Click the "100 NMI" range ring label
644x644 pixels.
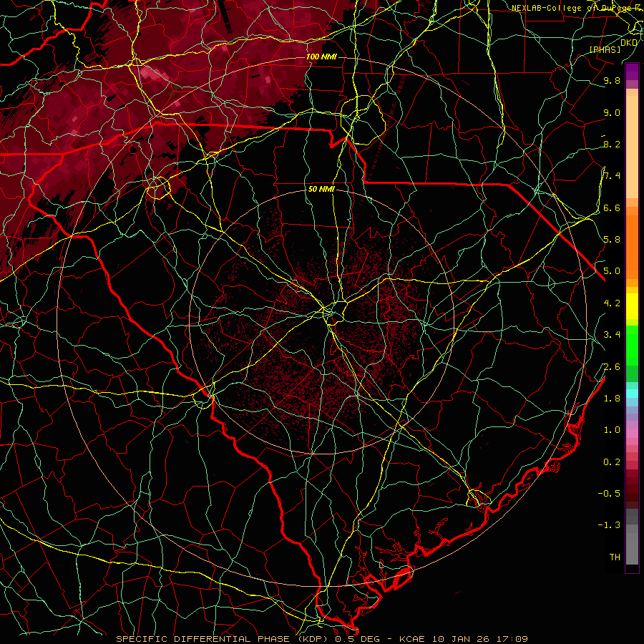pos(321,57)
